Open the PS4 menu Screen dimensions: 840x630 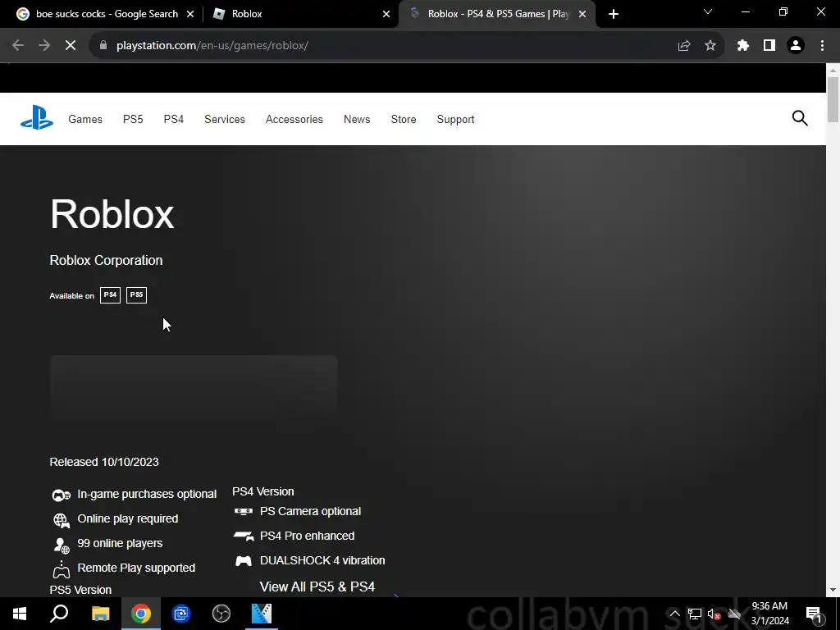pyautogui.click(x=174, y=119)
